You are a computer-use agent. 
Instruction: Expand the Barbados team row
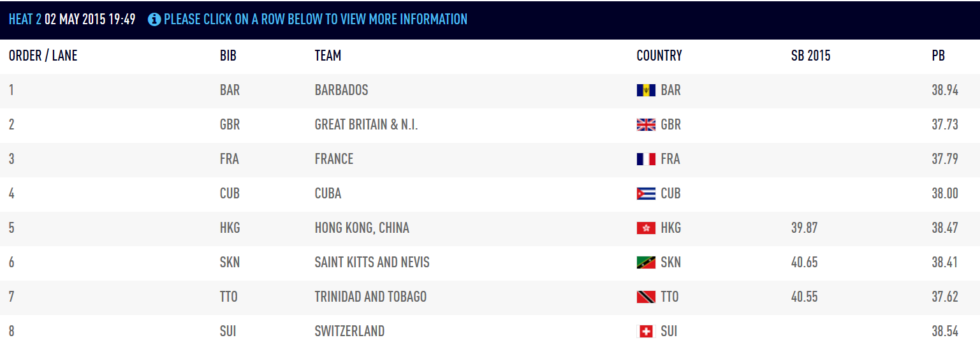[x=490, y=90]
